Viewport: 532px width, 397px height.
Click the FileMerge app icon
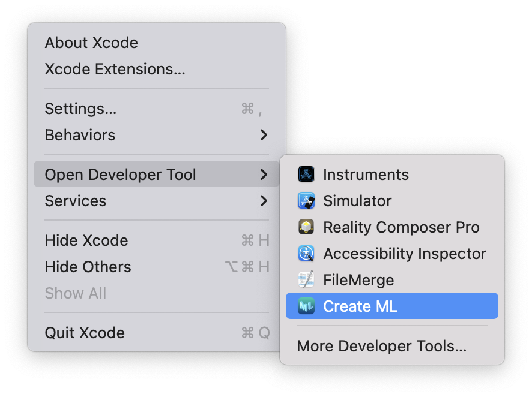point(306,280)
